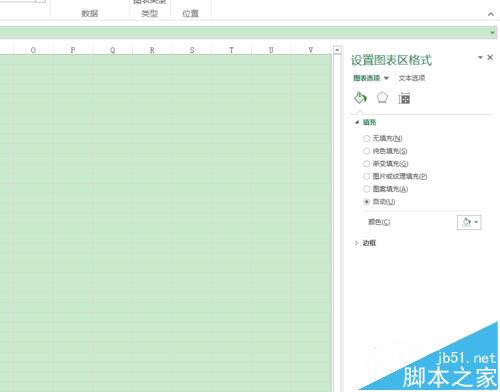This screenshot has height=392, width=500.
Task: Select column U header
Action: point(271,50)
